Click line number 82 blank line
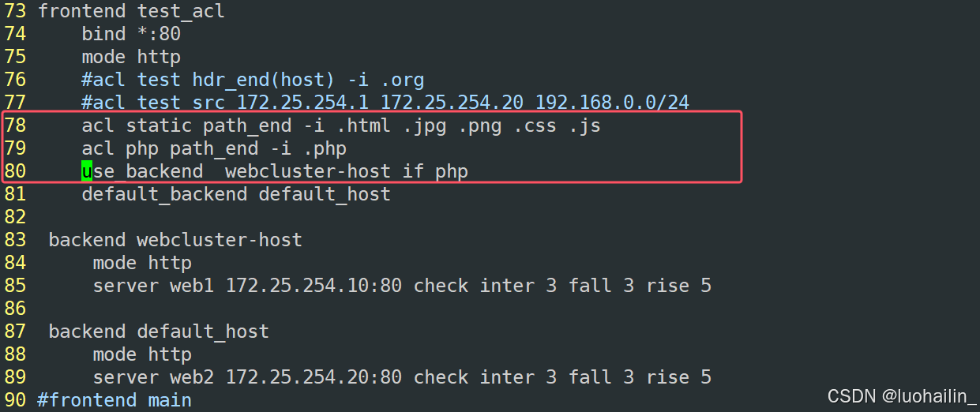This screenshot has width=980, height=412. click(x=15, y=217)
